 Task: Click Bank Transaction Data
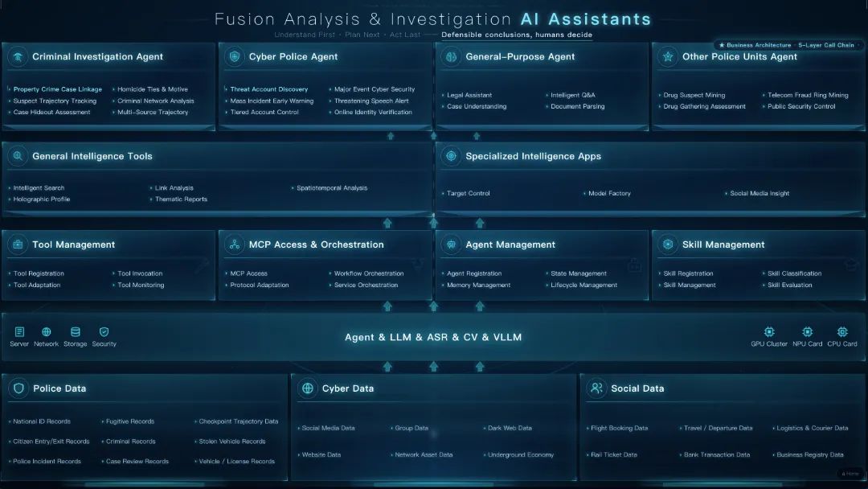[x=717, y=454]
